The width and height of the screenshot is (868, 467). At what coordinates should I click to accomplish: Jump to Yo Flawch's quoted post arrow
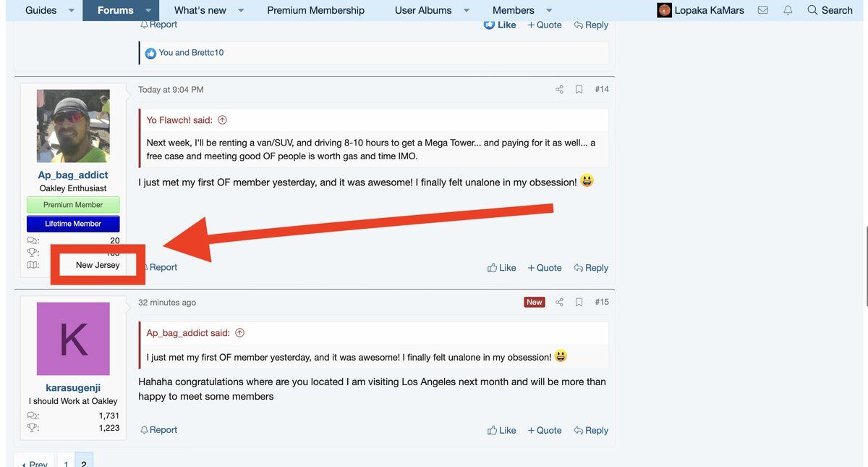point(222,120)
